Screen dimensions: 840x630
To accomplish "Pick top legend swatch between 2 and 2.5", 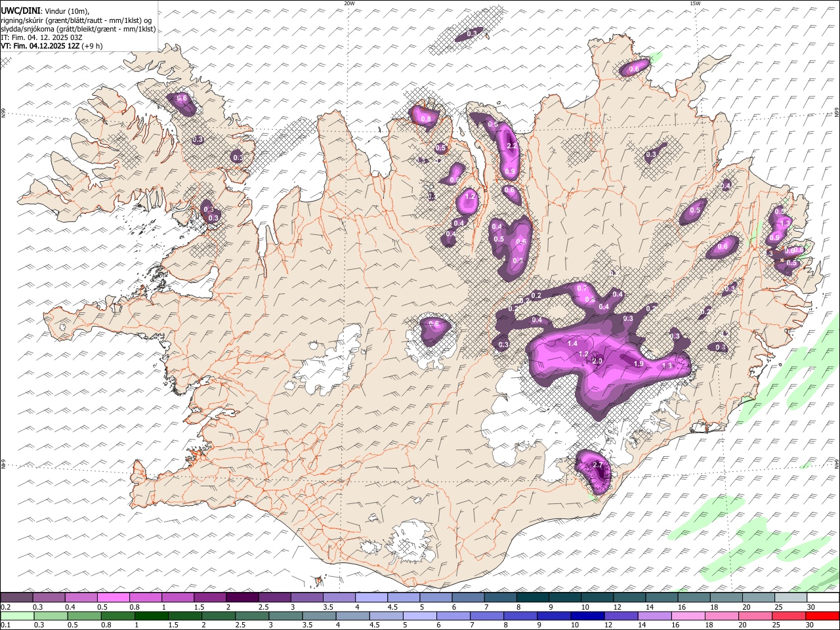I will point(242,597).
